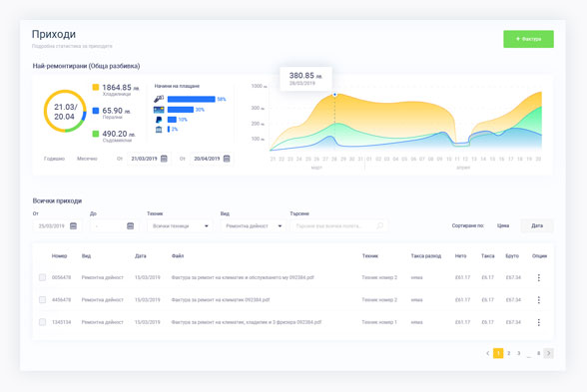Open file link mentioning 3 фризера
The height and width of the screenshot is (392, 587).
coord(247,322)
